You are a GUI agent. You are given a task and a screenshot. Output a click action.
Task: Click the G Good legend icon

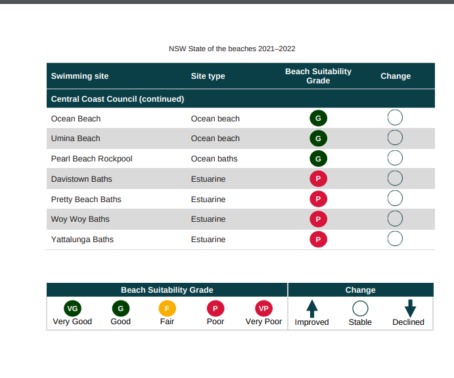[120, 308]
